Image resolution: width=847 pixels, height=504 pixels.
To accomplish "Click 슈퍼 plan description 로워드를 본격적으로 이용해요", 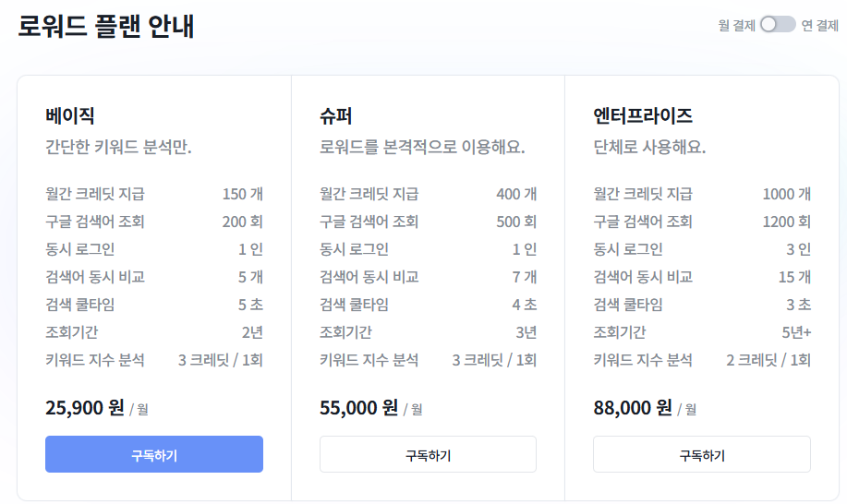I will pos(422,147).
